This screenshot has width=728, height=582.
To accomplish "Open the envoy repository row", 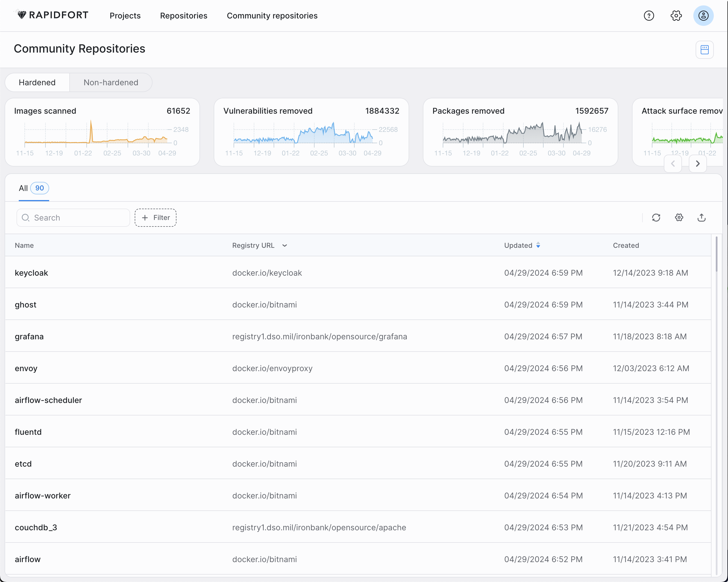I will pyautogui.click(x=358, y=368).
